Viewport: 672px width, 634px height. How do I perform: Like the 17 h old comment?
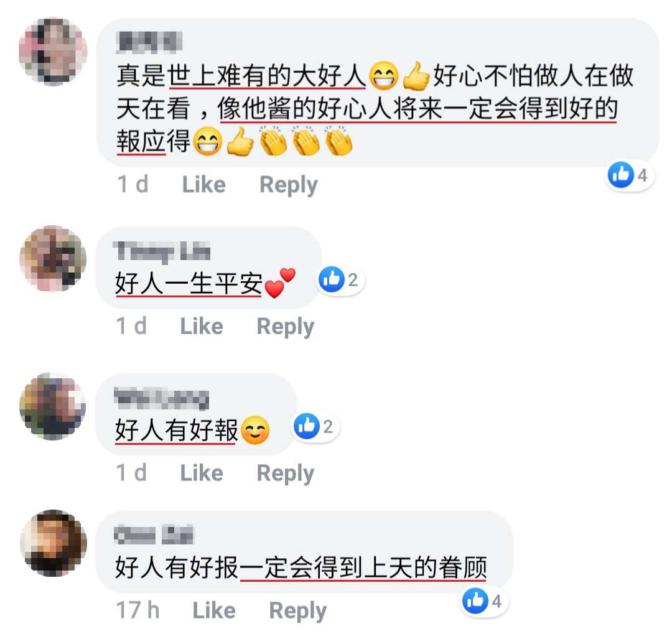point(214,610)
